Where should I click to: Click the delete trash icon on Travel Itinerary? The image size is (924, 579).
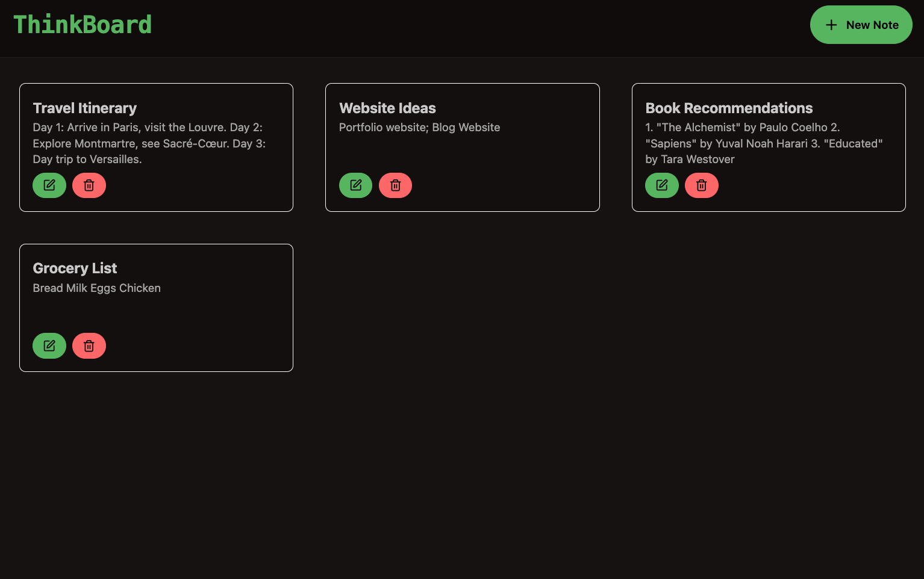tap(89, 185)
